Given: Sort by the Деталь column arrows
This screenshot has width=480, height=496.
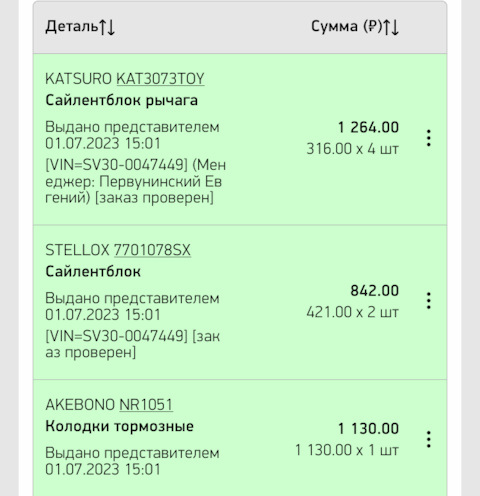Looking at the screenshot, I should (107, 27).
